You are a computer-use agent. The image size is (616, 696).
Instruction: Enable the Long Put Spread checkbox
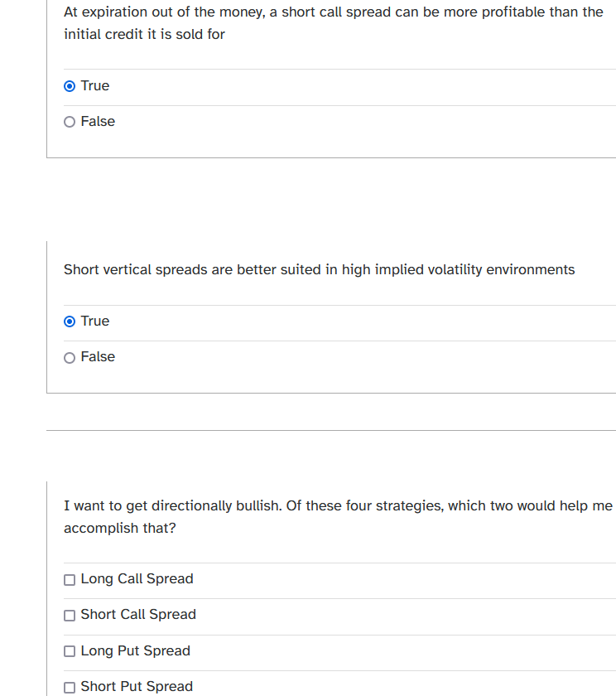point(70,651)
